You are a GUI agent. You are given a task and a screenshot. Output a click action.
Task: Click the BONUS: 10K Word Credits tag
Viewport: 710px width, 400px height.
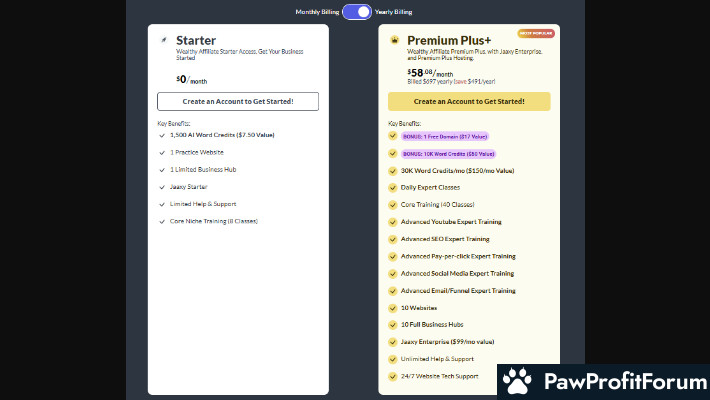pos(448,154)
